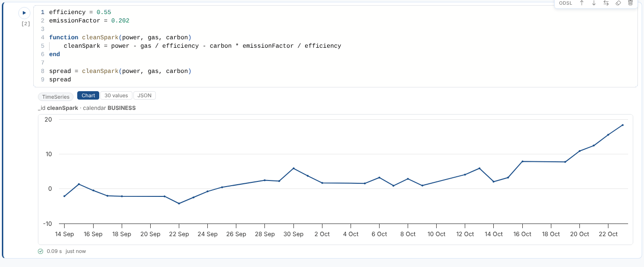Click the TimeSeries type badge
This screenshot has height=267, width=644.
[x=56, y=97]
